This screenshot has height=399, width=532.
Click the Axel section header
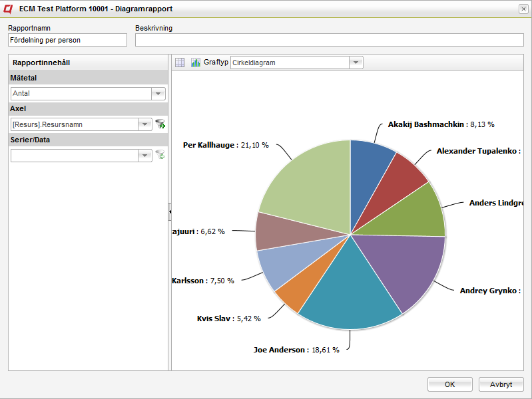point(88,108)
